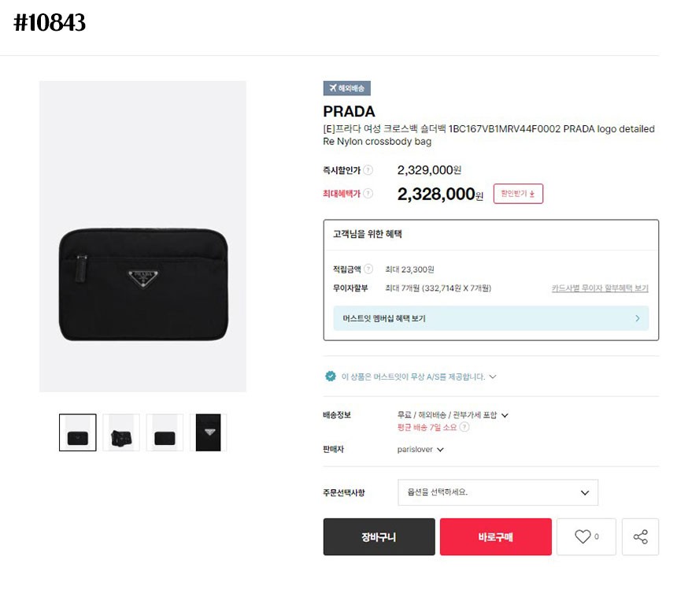This screenshot has width=677, height=616.
Task: Click the share icon button
Action: [640, 537]
